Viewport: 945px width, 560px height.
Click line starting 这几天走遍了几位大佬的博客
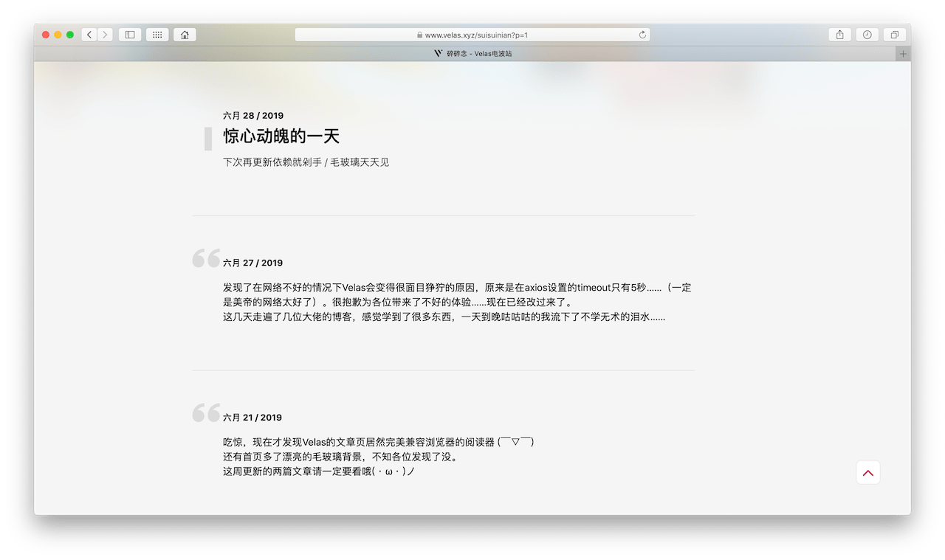tap(444, 317)
